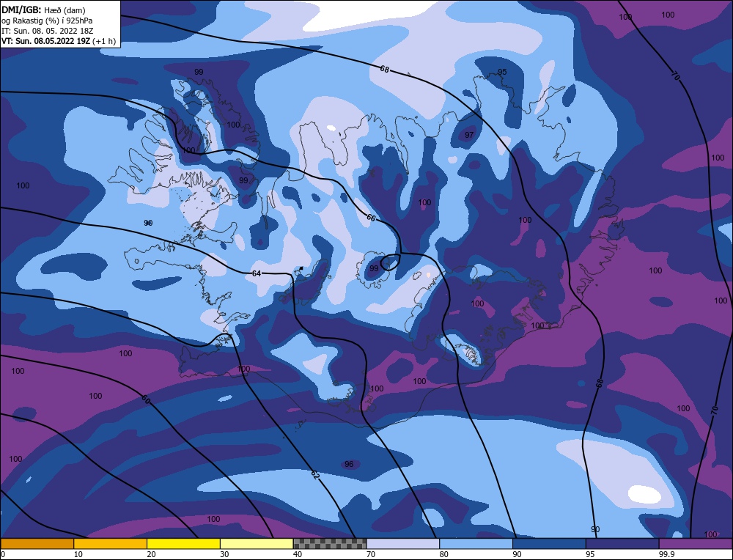Click the '30' tick label on the legend
This screenshot has height=560, width=733.
click(x=224, y=554)
